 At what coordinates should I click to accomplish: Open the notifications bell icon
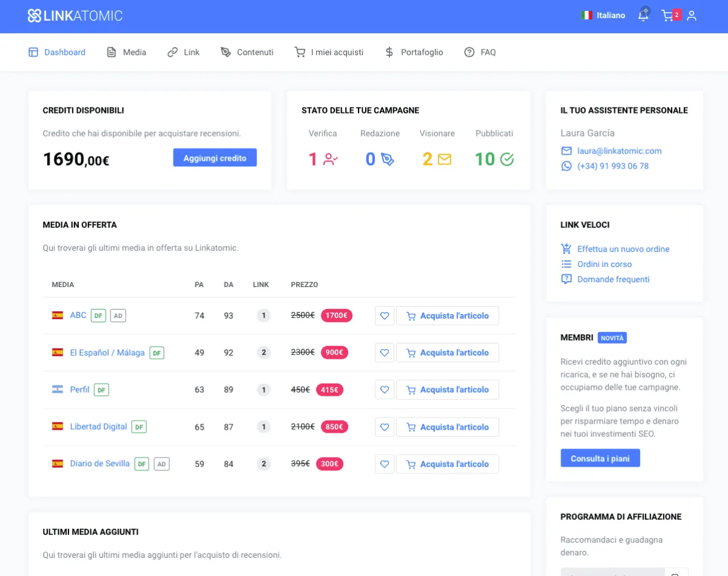point(643,16)
